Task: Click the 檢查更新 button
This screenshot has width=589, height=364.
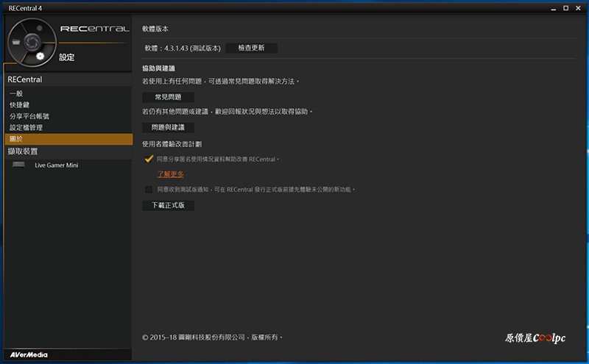Action: tap(251, 48)
